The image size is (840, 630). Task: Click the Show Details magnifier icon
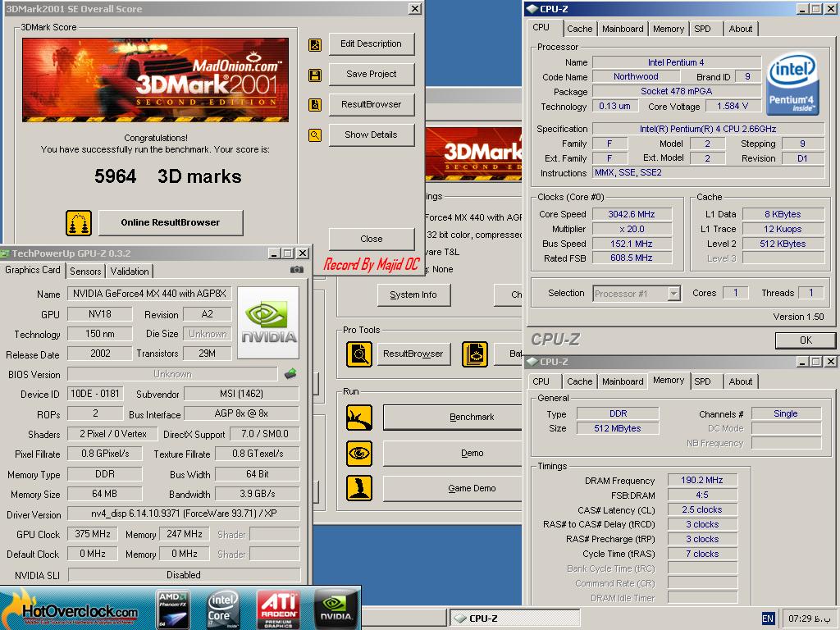(x=315, y=135)
